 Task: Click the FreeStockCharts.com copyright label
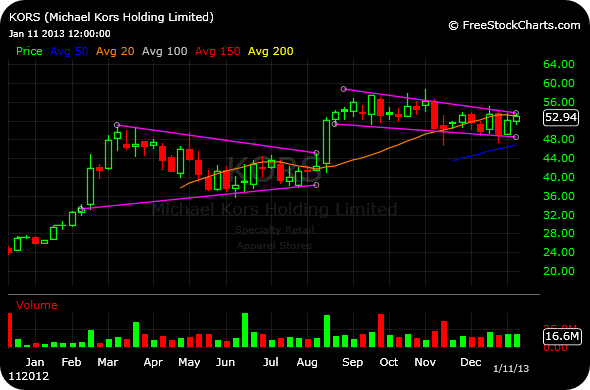[514, 25]
